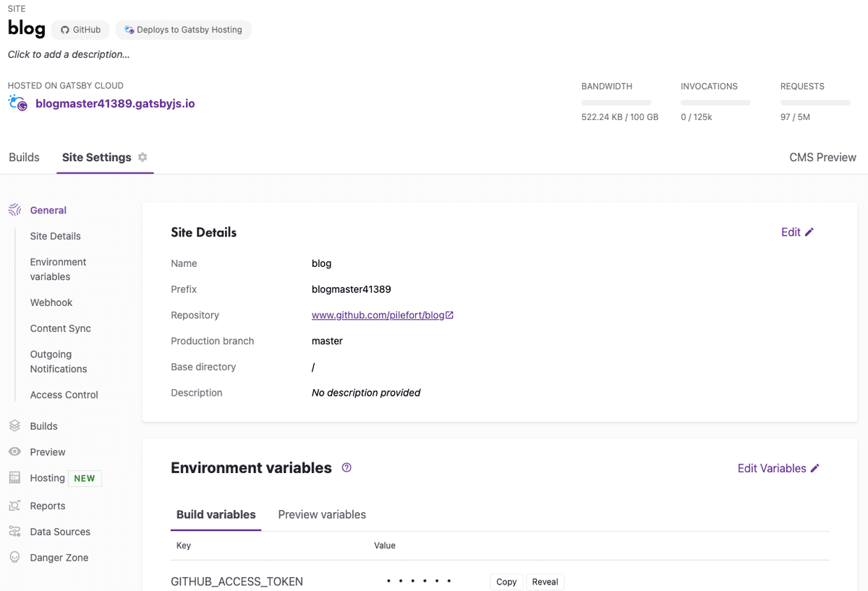
Task: Switch to the Preview variables tab
Action: pyautogui.click(x=322, y=514)
